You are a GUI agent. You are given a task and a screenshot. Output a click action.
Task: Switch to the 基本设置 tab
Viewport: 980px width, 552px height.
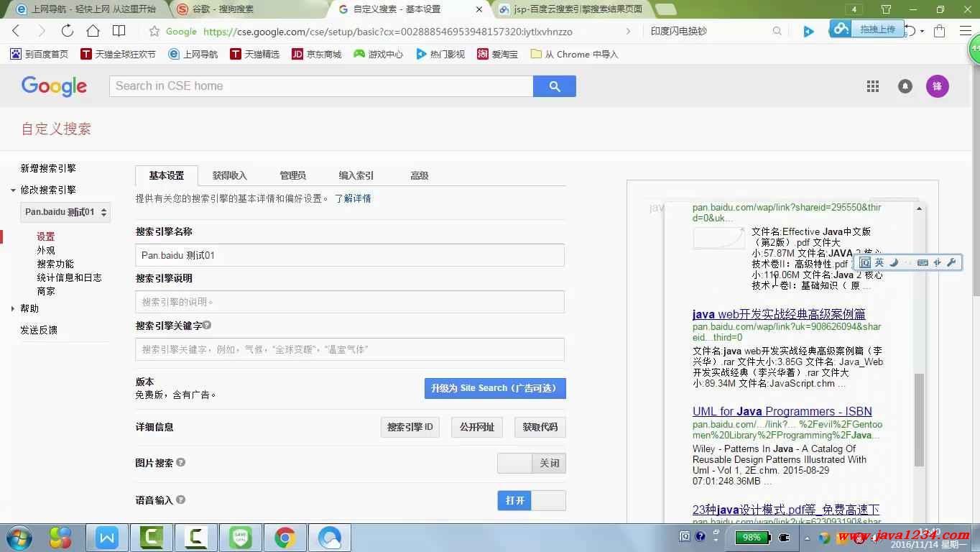[x=167, y=175]
